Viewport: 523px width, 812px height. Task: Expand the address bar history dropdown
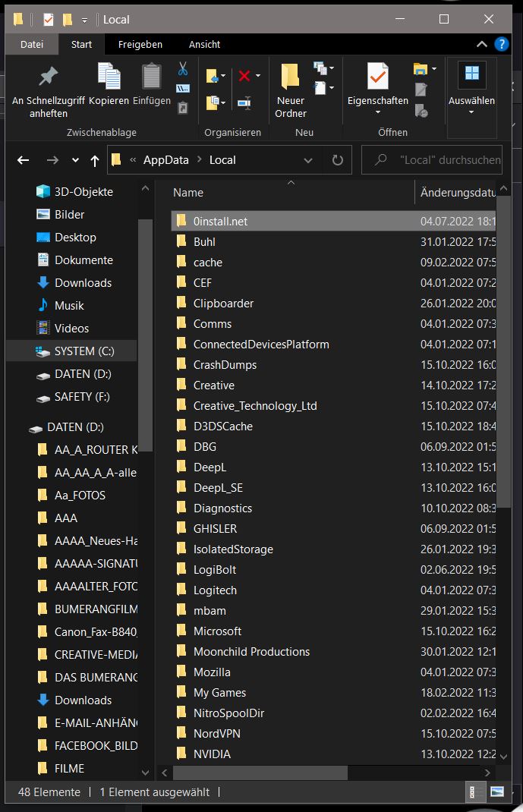(x=308, y=161)
